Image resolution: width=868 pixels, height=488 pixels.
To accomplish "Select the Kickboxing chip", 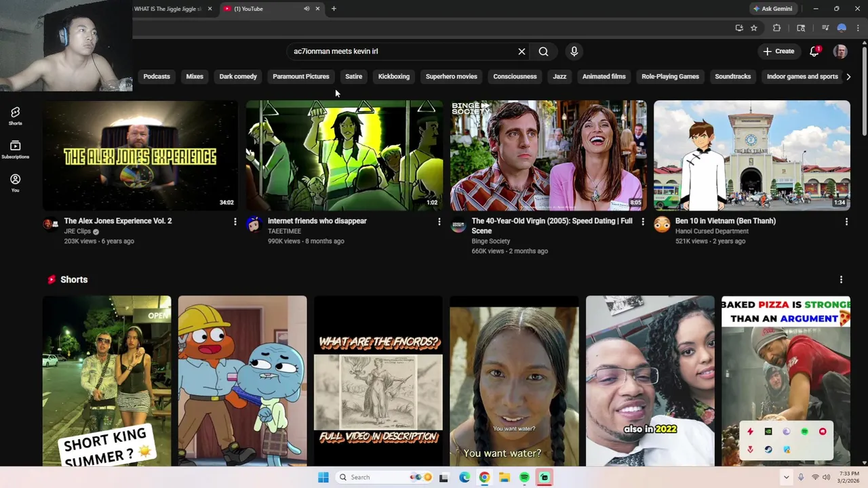I will [394, 77].
